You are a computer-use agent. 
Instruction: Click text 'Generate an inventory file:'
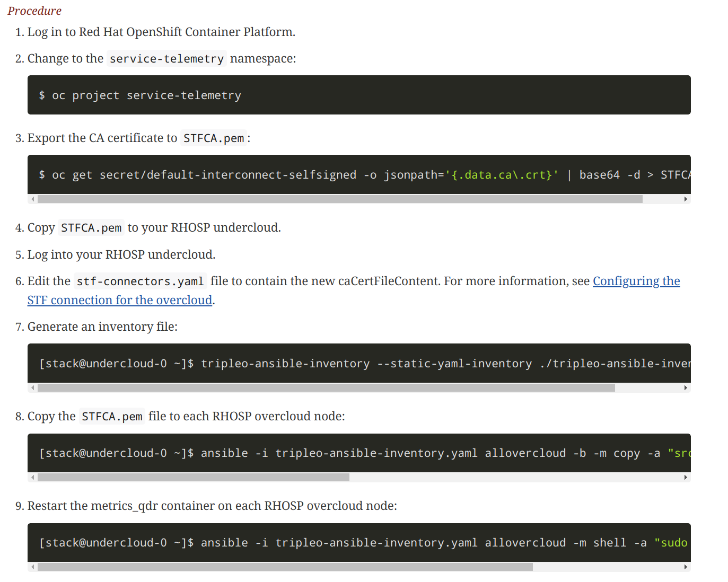point(102,327)
